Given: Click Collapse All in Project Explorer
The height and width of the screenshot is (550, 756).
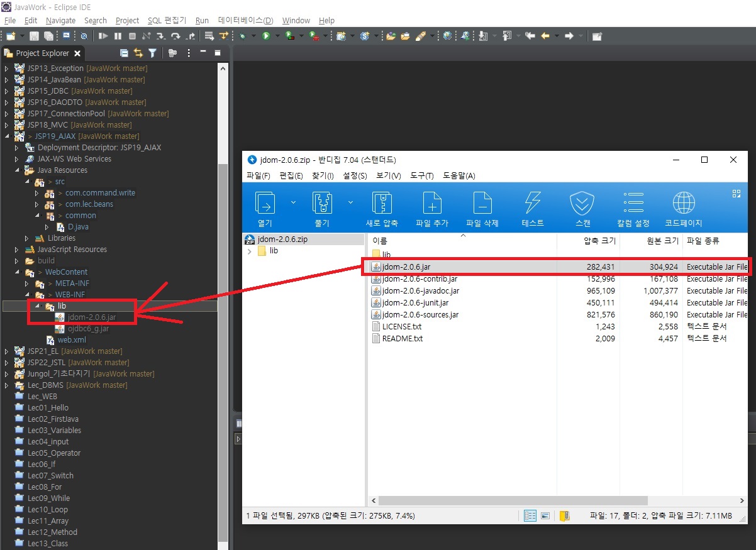Looking at the screenshot, I should coord(124,53).
